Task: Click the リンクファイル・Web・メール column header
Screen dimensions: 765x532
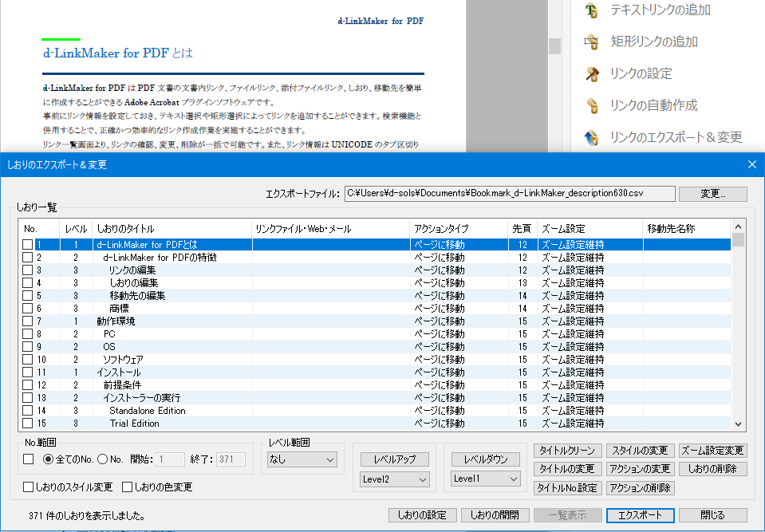Action: tap(331, 229)
